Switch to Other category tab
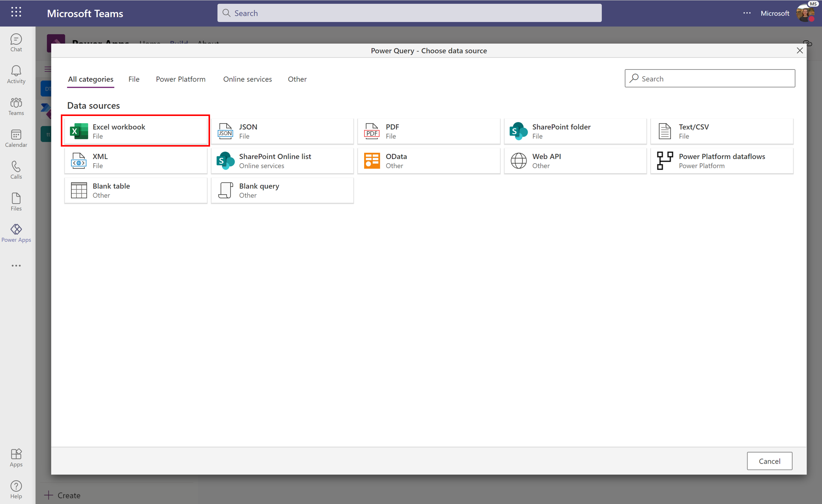The height and width of the screenshot is (504, 822). 297,78
